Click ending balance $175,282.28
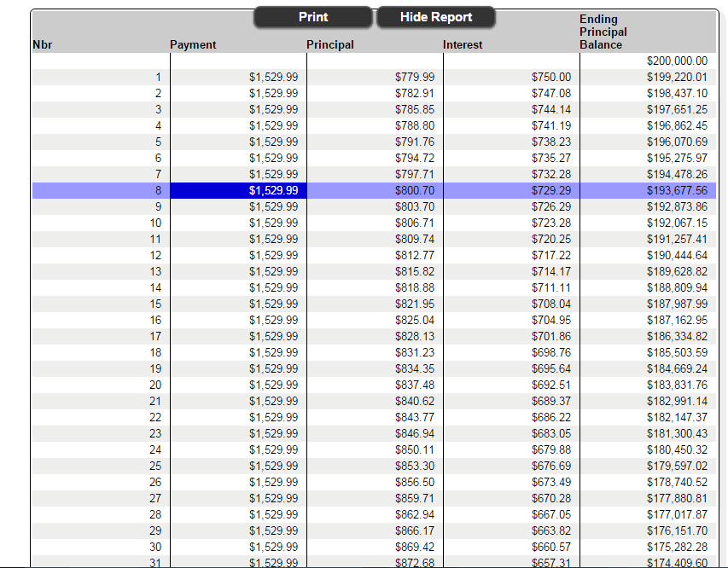Screen dimensions: 728x568 click(x=677, y=548)
